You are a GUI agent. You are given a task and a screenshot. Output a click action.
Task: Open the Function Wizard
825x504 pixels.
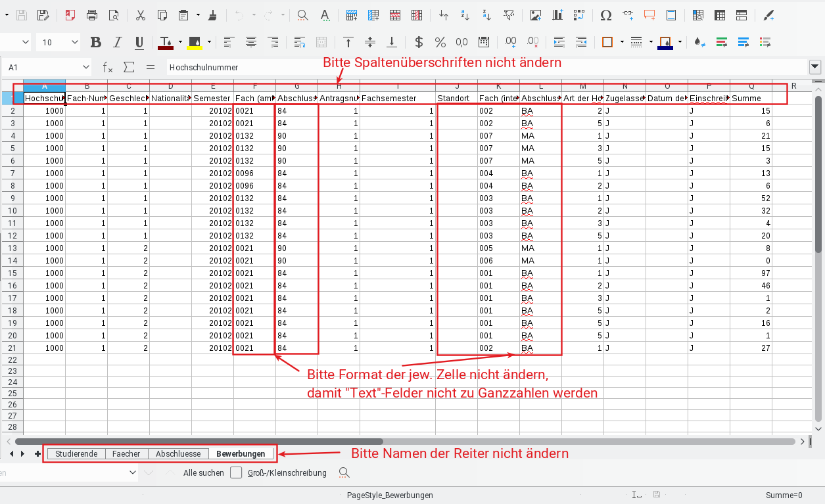click(107, 66)
